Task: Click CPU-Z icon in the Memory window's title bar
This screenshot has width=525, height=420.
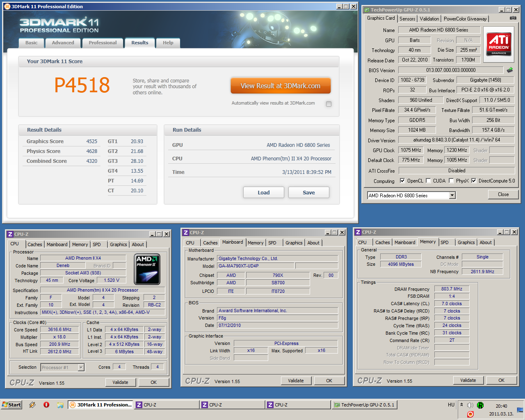Action: tap(358, 232)
